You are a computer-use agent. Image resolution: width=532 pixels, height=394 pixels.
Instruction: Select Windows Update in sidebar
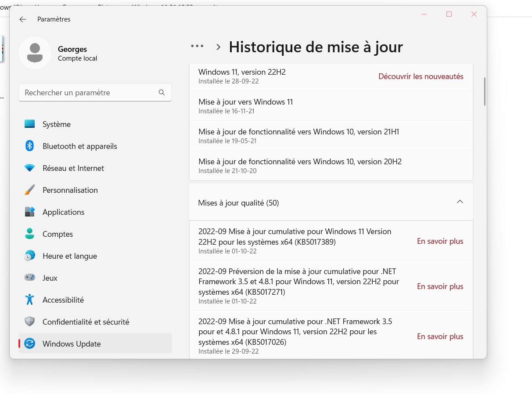[x=95, y=344]
